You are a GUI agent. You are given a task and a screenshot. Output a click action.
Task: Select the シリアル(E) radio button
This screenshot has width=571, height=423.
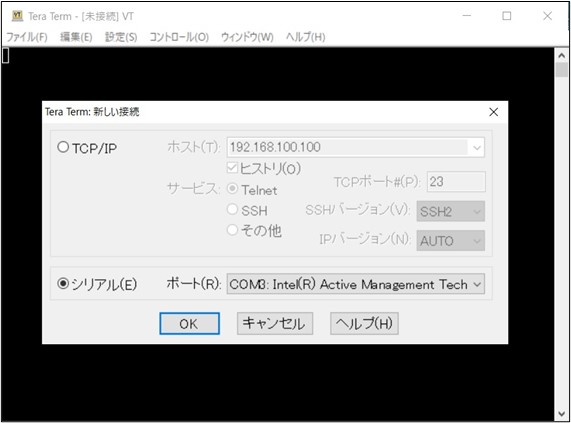(x=63, y=284)
